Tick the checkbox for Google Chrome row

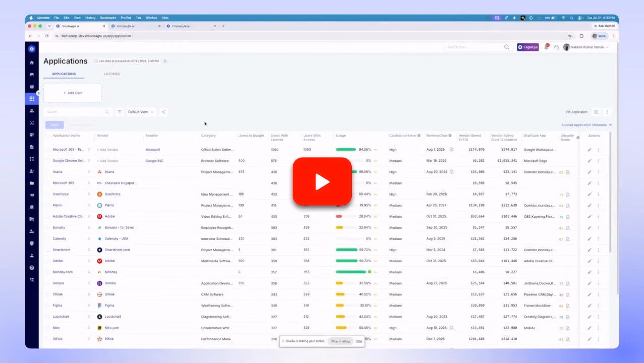coord(48,161)
